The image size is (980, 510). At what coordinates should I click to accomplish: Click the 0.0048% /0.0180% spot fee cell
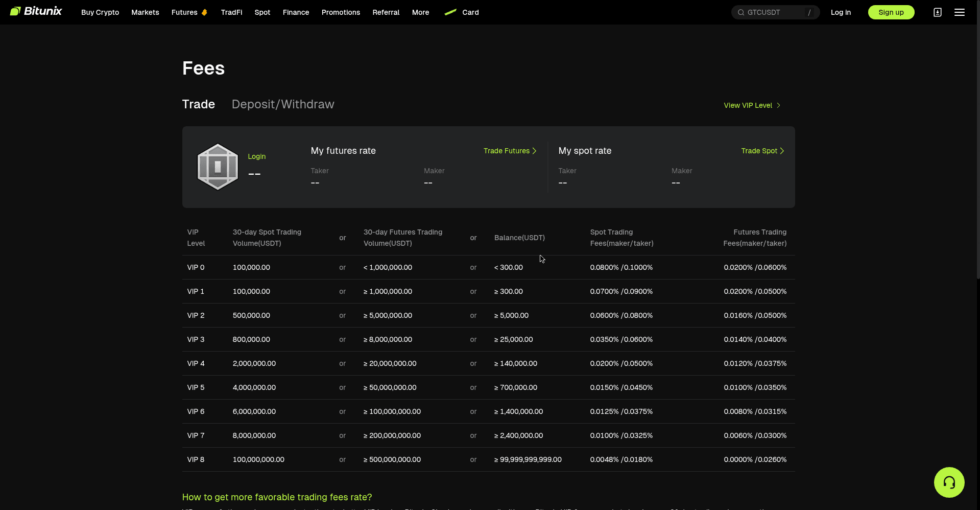pyautogui.click(x=622, y=459)
